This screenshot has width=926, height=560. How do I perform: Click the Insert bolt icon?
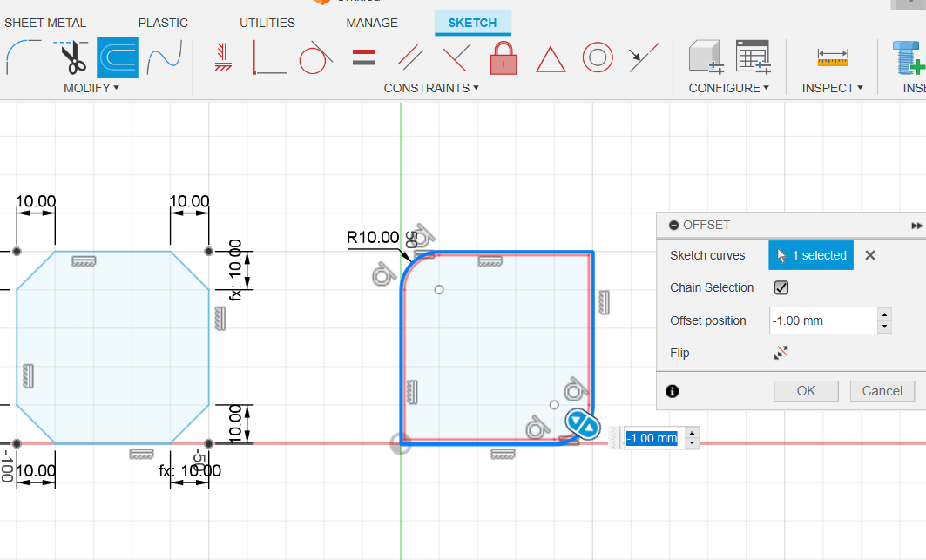[x=909, y=57]
